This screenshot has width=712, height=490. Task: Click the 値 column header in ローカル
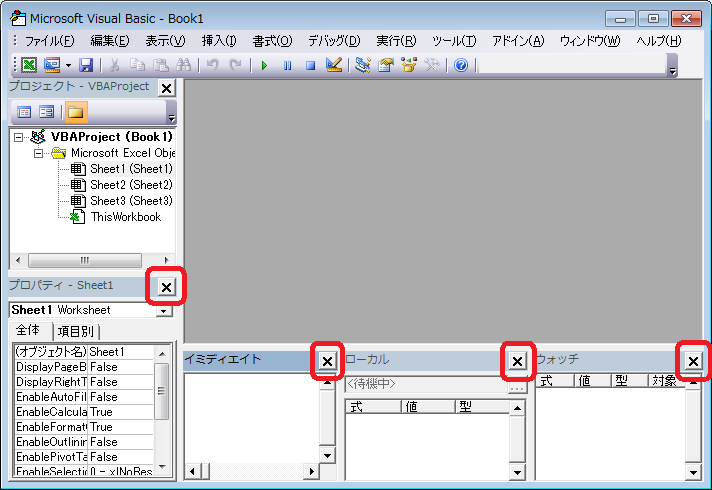(428, 406)
